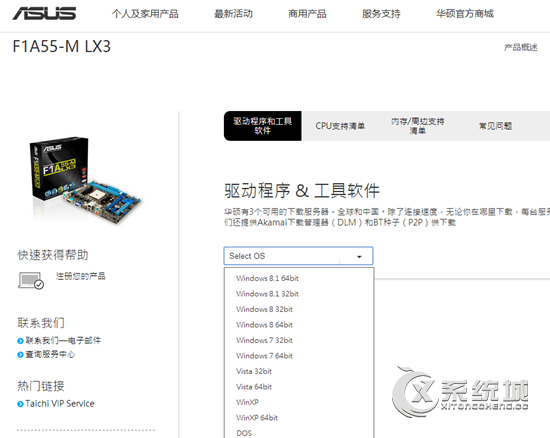Image resolution: width=550 pixels, height=438 pixels.
Task: Choose Windows 8.1 64bit option
Action: 267,278
